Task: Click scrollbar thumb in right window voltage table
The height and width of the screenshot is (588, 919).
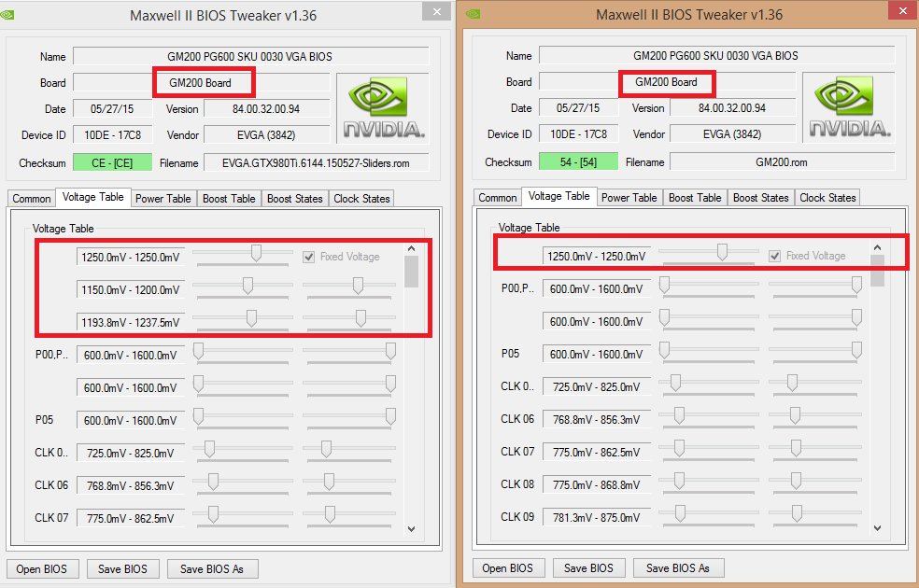Action: coord(877,271)
